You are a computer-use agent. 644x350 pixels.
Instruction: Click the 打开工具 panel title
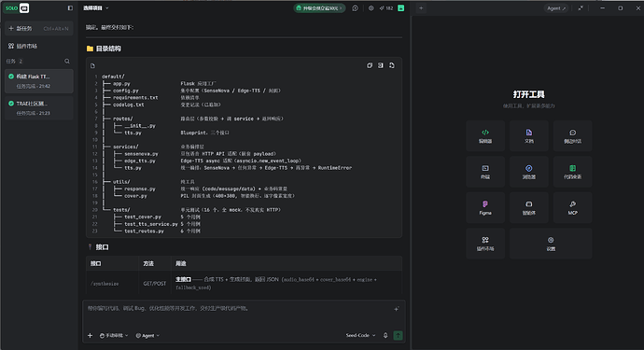pyautogui.click(x=528, y=94)
